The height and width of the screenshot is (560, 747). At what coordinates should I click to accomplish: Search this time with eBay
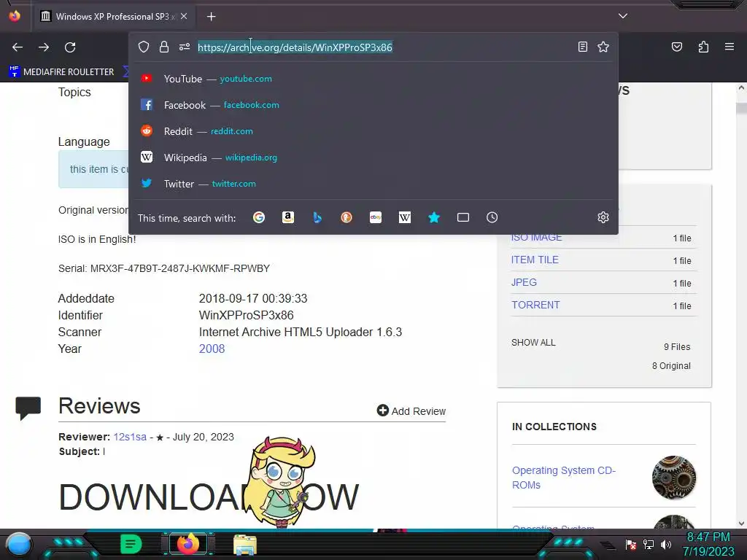click(376, 217)
